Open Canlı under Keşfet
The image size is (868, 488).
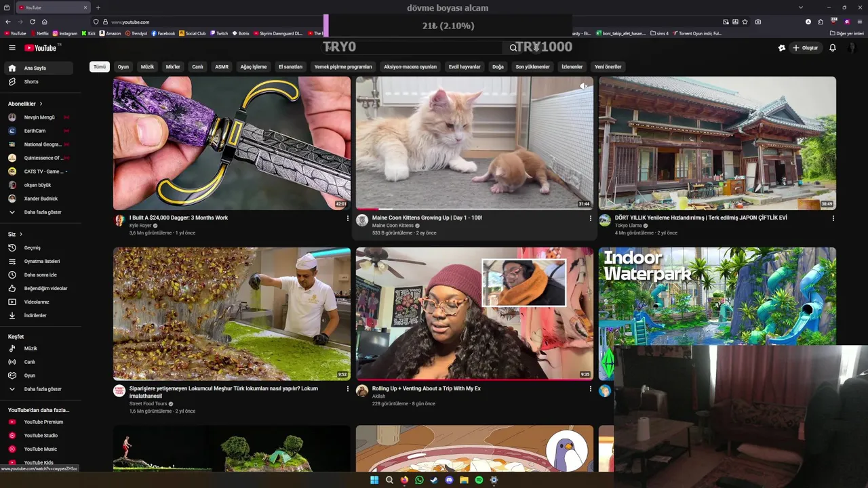(x=38, y=362)
